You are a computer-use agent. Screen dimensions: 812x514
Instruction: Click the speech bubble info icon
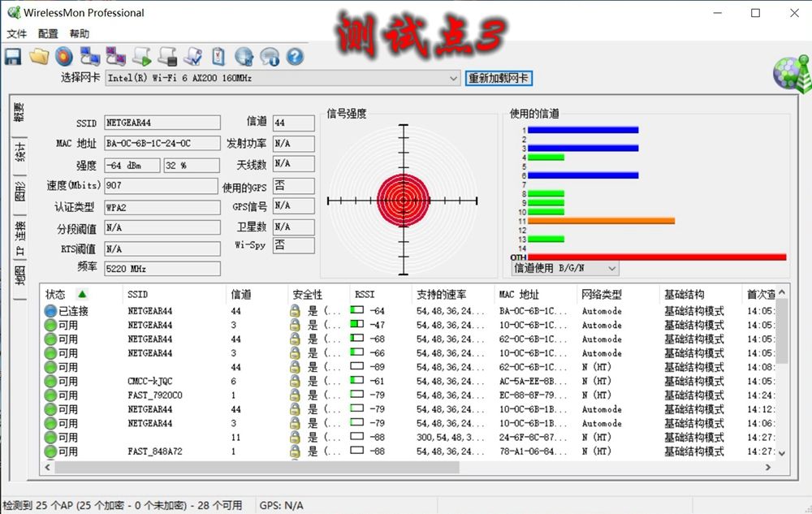pyautogui.click(x=270, y=56)
